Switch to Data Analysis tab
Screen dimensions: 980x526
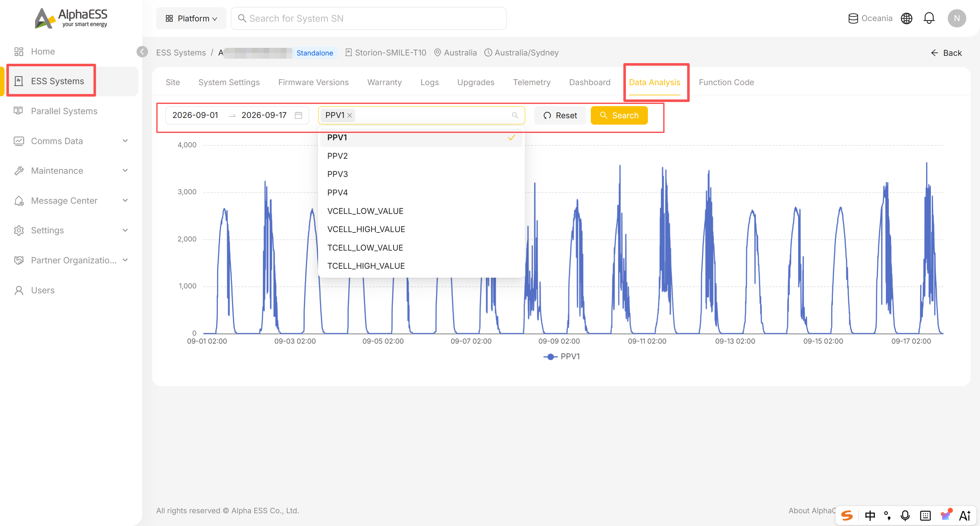654,83
